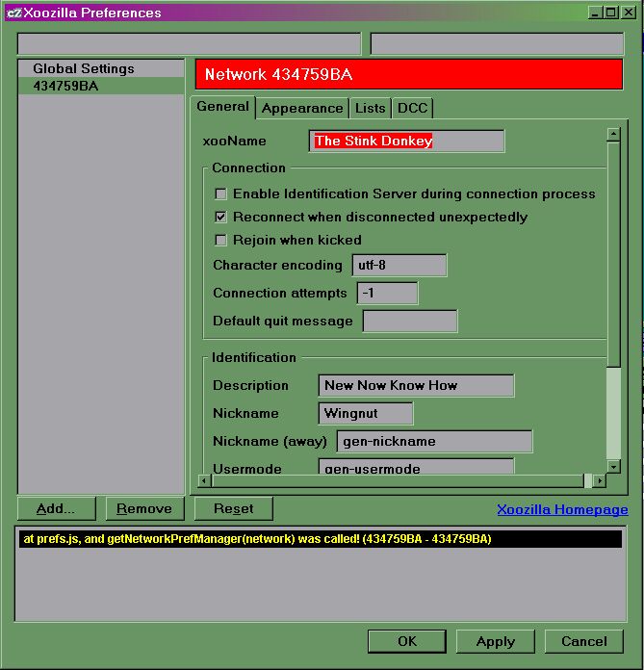Viewport: 644px width, 670px height.
Task: Click the Reset button
Action: pos(233,508)
